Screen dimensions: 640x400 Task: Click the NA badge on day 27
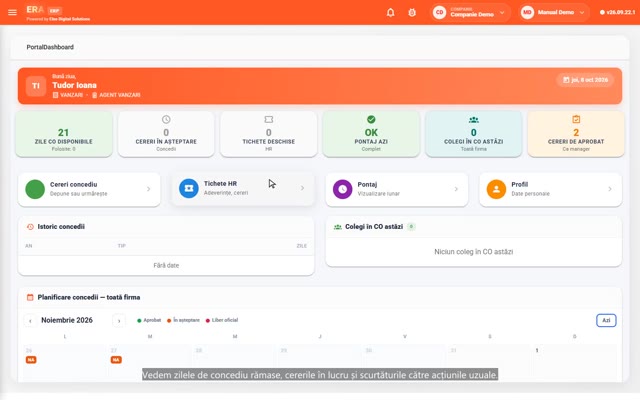pyautogui.click(x=116, y=360)
